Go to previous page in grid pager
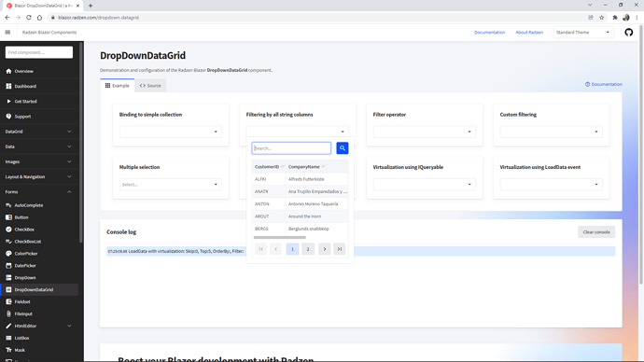 pos(275,249)
